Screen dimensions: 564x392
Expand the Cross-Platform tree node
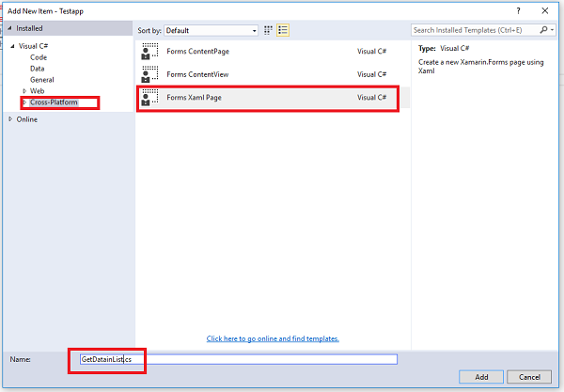24,102
